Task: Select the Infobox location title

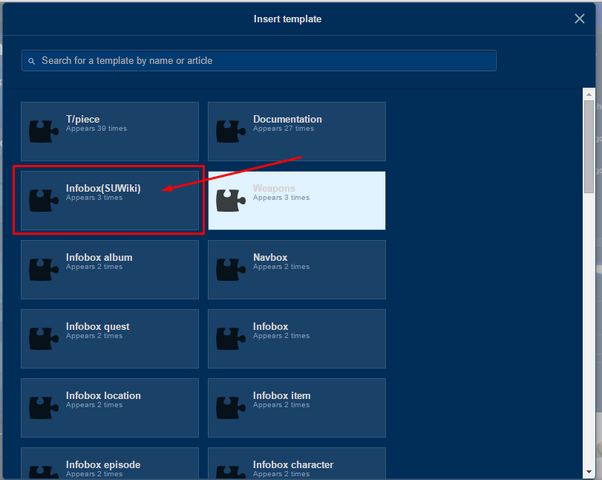Action: tap(103, 396)
